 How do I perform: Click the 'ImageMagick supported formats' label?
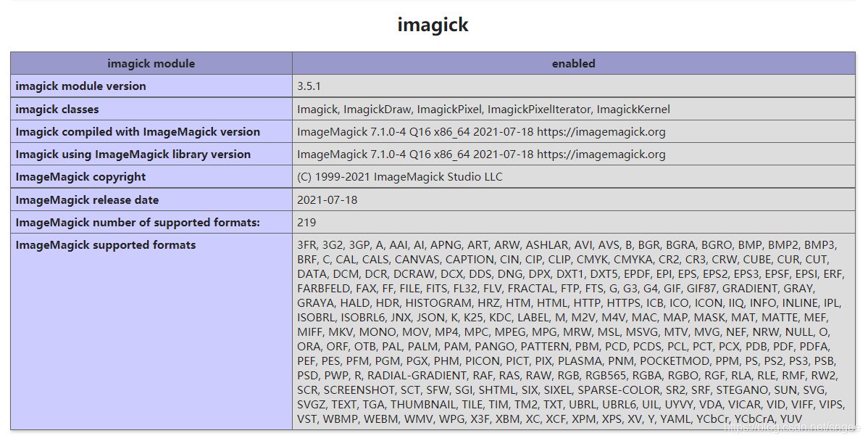(x=106, y=245)
